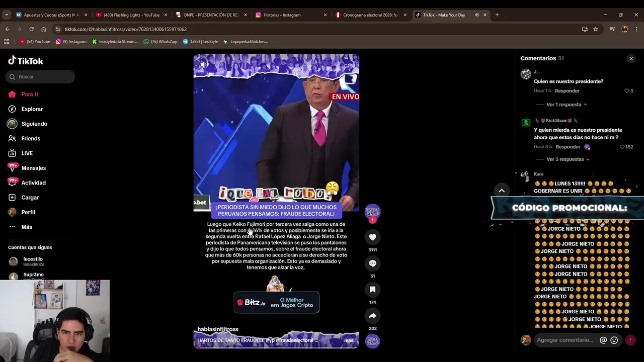Insert a mention with @ icon
Viewport: 644px width, 362px height.
pos(603,340)
